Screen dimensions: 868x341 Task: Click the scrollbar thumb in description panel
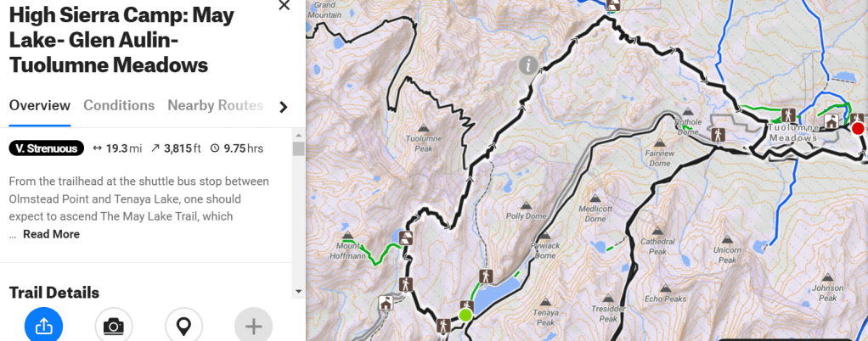[x=299, y=149]
